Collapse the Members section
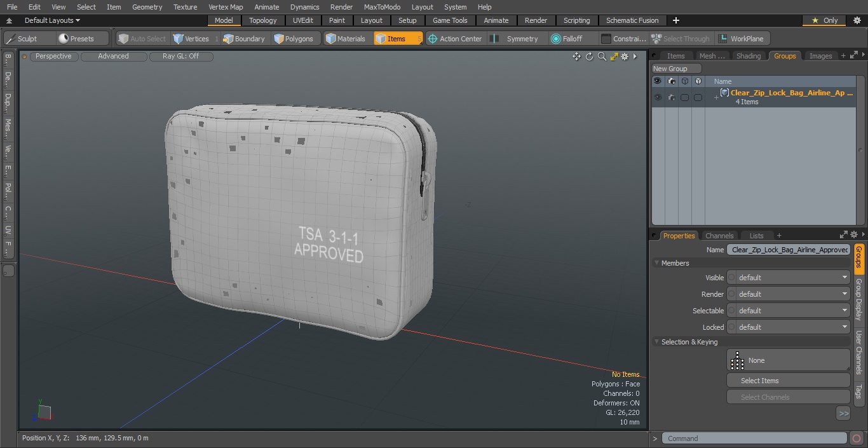The width and height of the screenshot is (868, 448). 656,263
